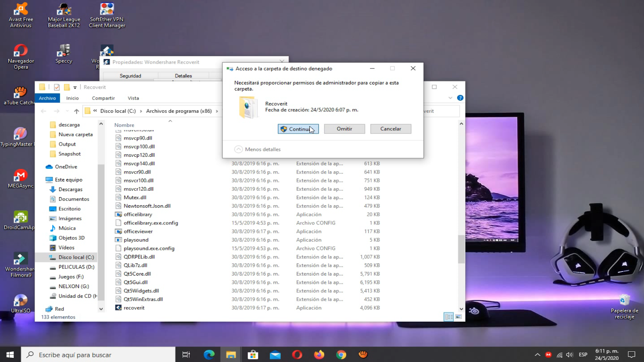Open UltraISO desktop icon
Screen dimensions: 644x362
coord(21,303)
